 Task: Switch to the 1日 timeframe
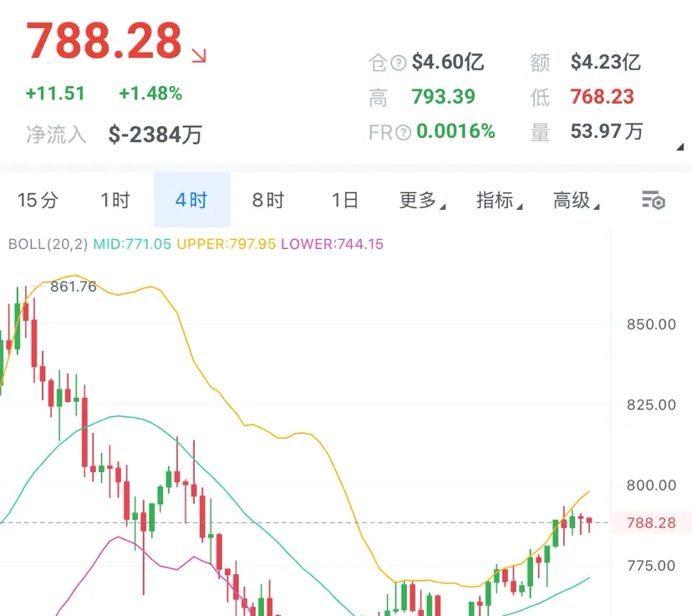[344, 200]
